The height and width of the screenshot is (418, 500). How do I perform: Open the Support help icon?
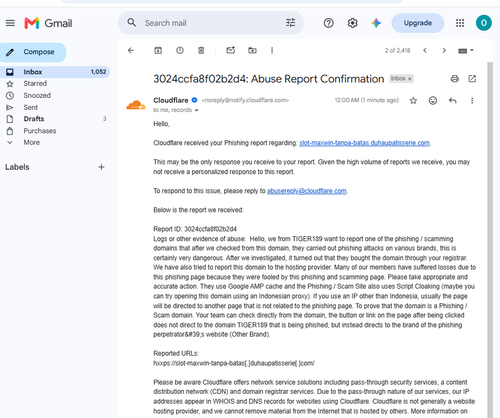click(329, 23)
